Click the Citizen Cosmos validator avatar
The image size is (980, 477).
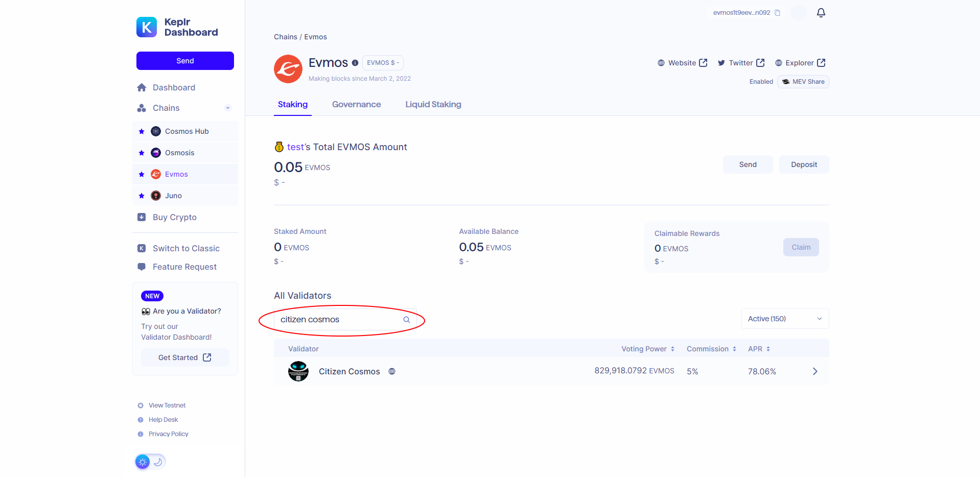pyautogui.click(x=298, y=371)
